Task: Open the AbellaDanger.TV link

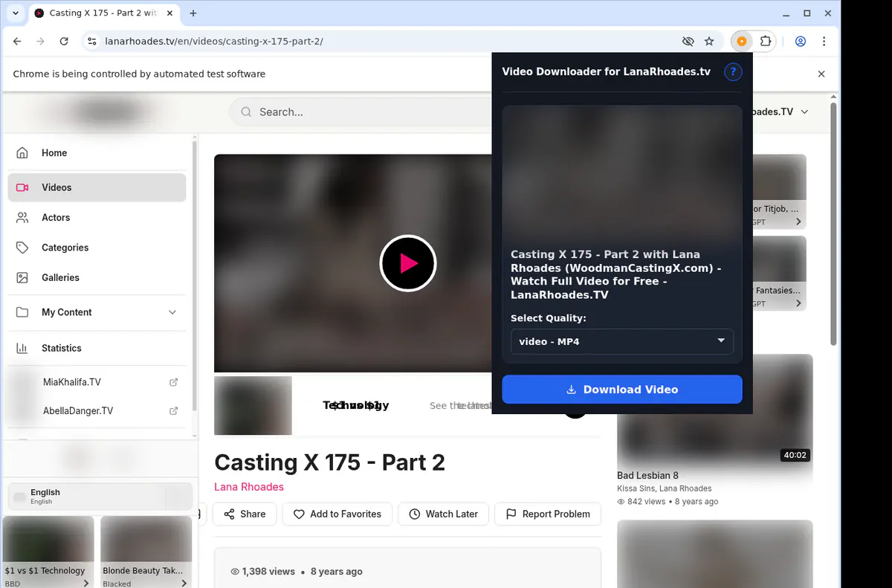Action: [78, 410]
